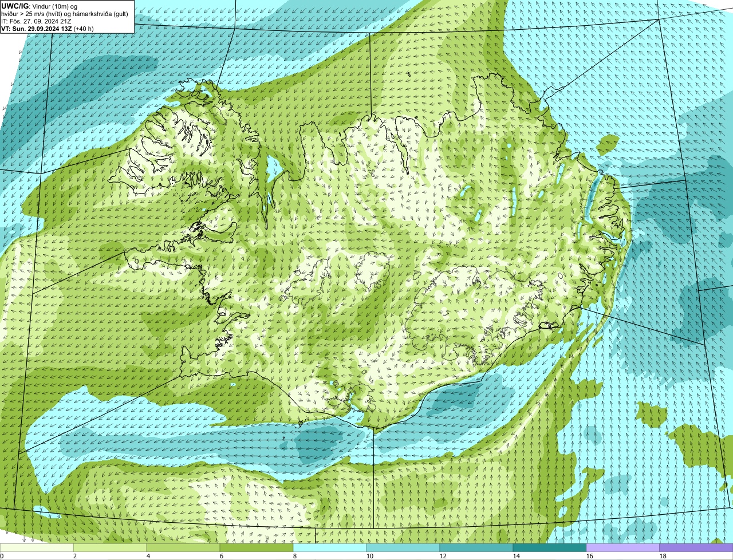This screenshot has width=733, height=560.
Task: Click the light green 2–4 m/s legend swatch
Action: [110, 548]
